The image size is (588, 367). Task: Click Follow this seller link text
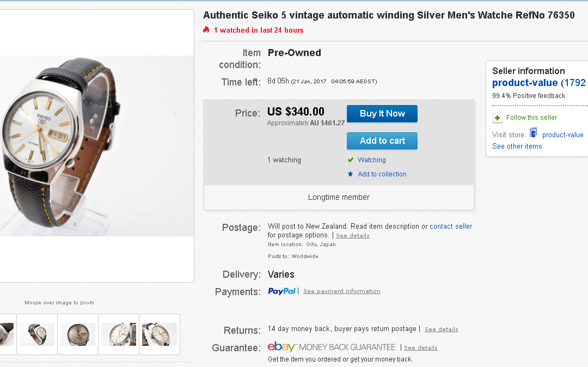[x=531, y=118]
